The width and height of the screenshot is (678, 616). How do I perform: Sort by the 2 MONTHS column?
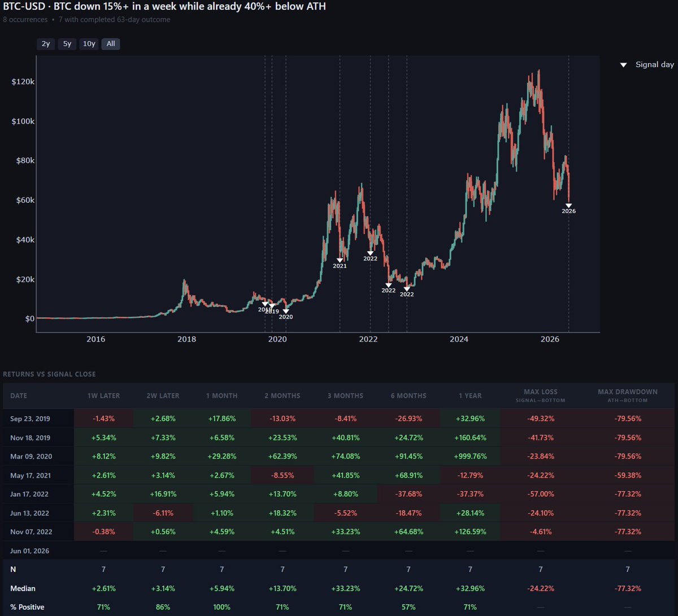[x=282, y=396]
